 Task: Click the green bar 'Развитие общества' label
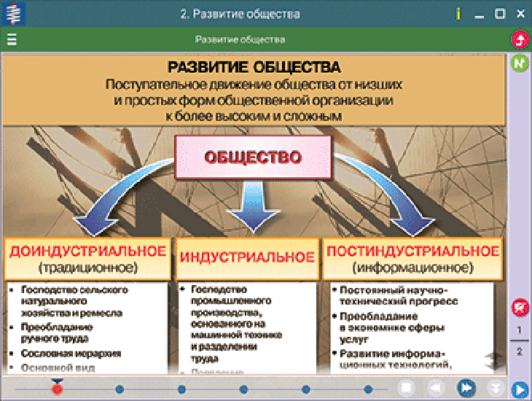pos(240,39)
